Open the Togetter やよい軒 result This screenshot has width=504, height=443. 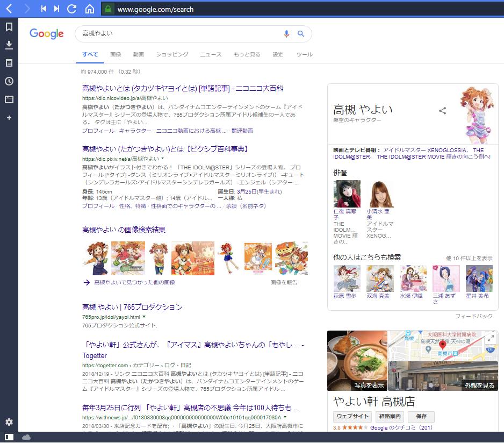pos(193,350)
